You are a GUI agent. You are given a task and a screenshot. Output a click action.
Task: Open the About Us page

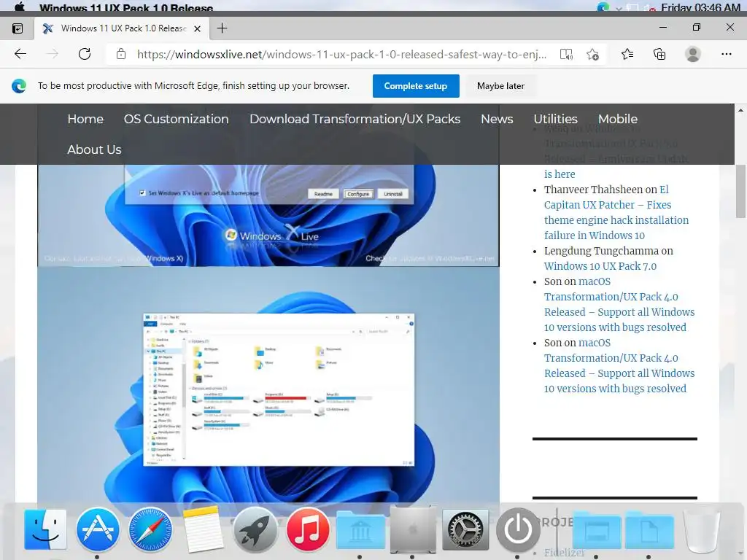(94, 149)
